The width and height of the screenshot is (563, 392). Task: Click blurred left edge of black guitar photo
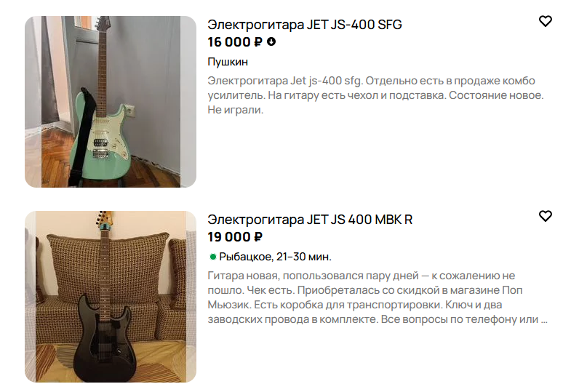(x=30, y=297)
